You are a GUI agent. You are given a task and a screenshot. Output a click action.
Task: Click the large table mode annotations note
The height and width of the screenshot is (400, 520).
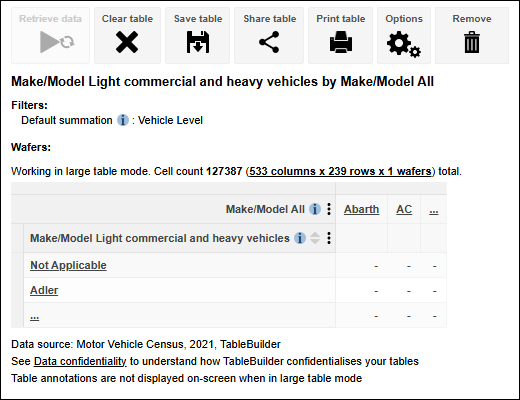(x=187, y=378)
